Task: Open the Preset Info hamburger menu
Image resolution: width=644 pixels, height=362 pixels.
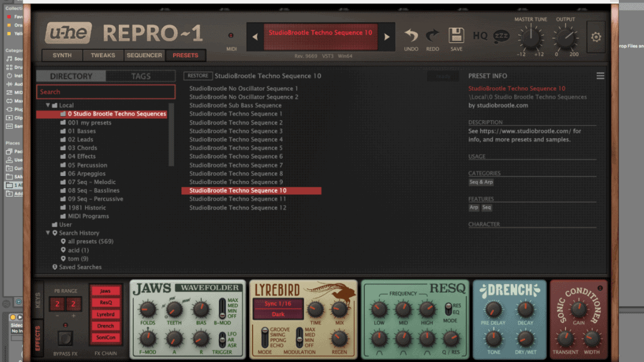Action: tap(601, 76)
